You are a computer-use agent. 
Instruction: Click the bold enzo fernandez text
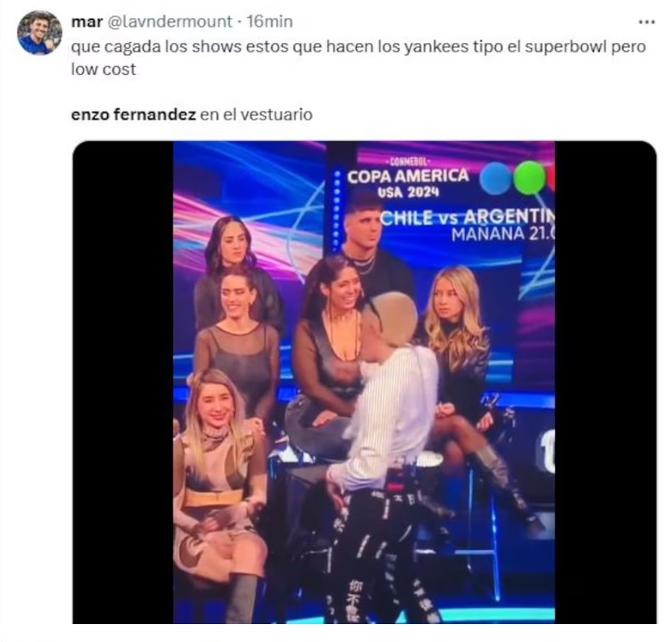pyautogui.click(x=133, y=115)
